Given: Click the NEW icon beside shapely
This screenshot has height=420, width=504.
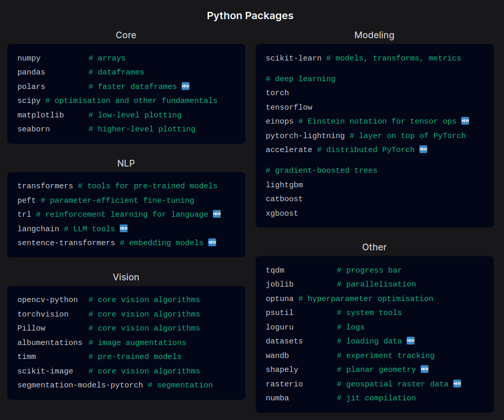Looking at the screenshot, I should [424, 369].
